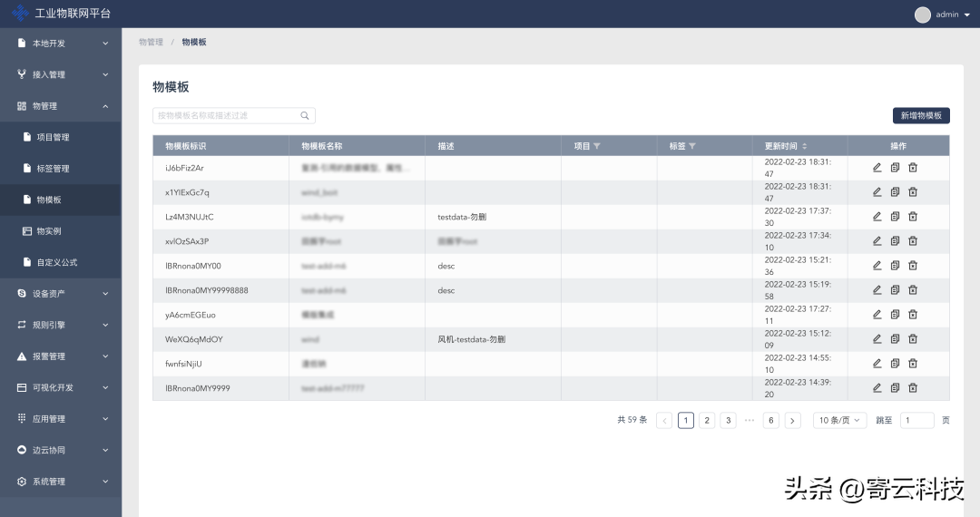Screen dimensions: 980x517
Task: Open 物实例 in sidebar
Action: 61,231
